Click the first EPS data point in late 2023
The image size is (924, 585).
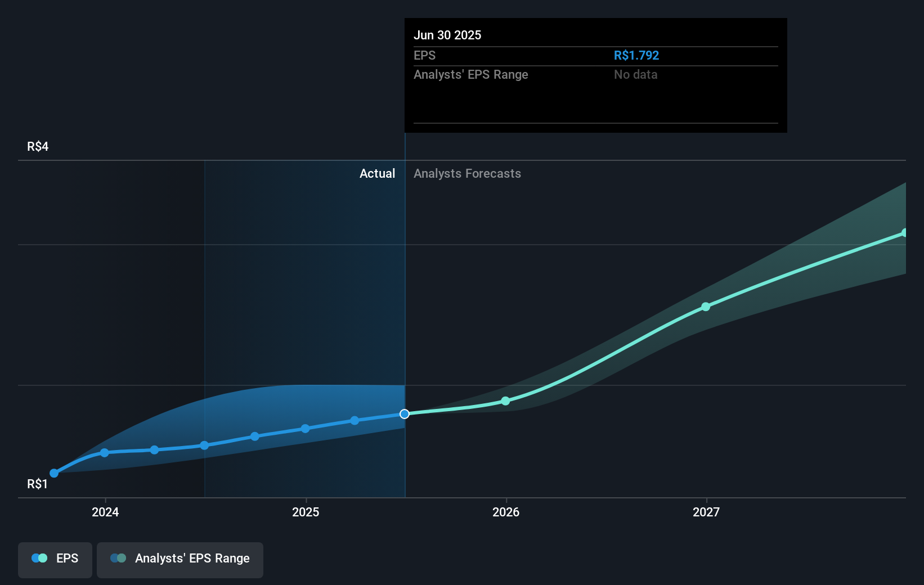(x=54, y=473)
